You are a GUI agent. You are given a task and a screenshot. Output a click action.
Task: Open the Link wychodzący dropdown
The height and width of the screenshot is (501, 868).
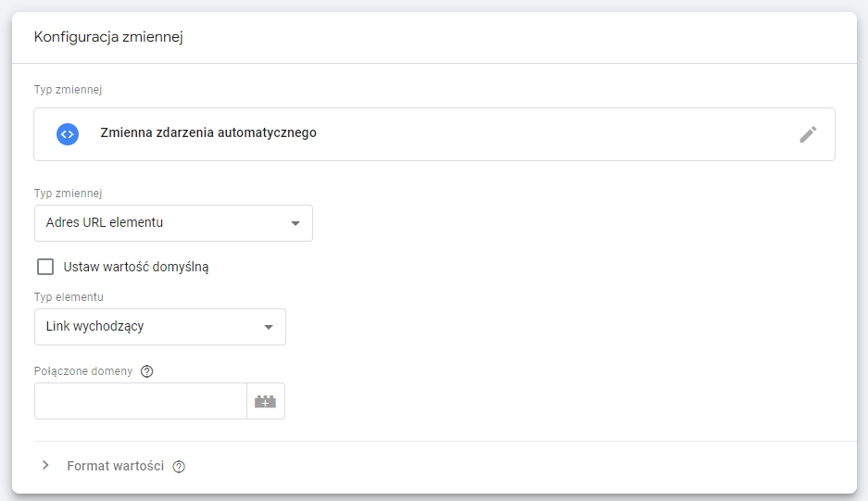tap(160, 327)
